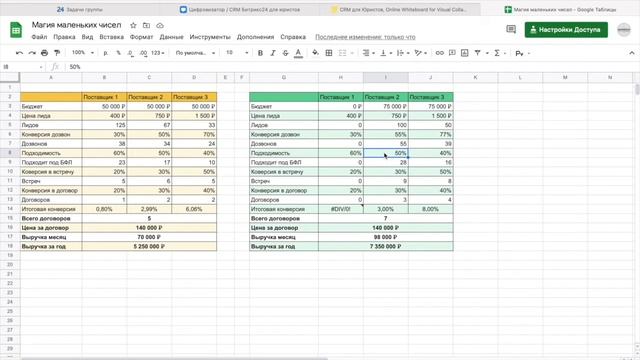640x360 pixels.
Task: Open zoom level 100% dropdown
Action: point(83,53)
